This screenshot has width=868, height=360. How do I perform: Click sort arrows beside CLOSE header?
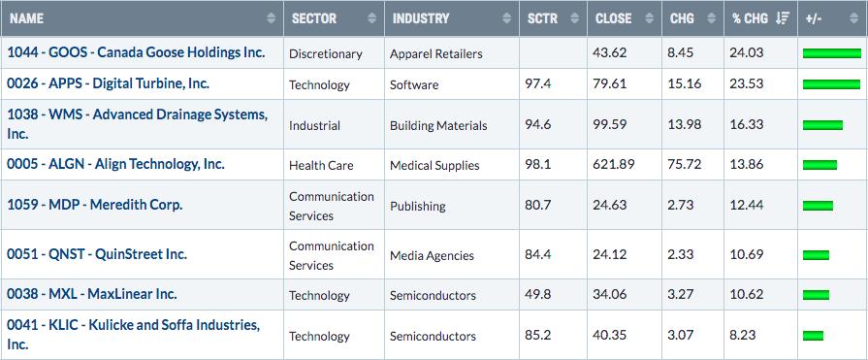click(x=650, y=18)
